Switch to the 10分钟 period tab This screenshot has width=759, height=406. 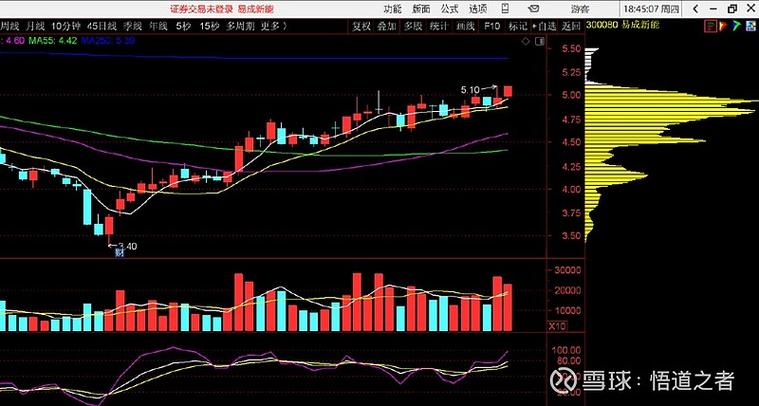click(x=67, y=24)
